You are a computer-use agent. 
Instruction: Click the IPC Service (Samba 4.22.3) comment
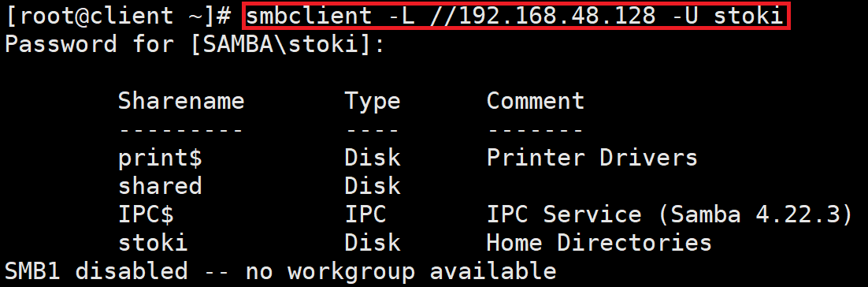(670, 214)
